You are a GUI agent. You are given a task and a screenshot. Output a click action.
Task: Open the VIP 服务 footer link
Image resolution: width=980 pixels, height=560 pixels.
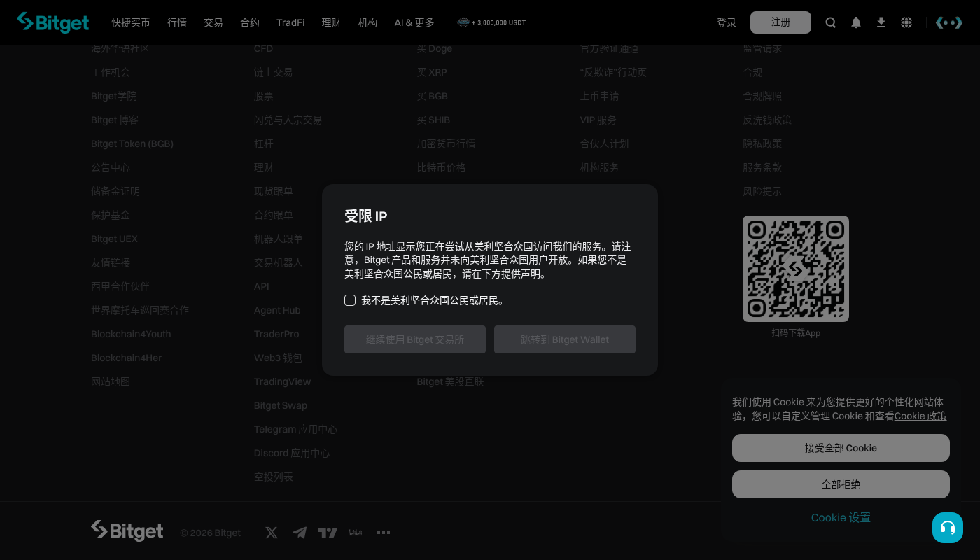(598, 120)
